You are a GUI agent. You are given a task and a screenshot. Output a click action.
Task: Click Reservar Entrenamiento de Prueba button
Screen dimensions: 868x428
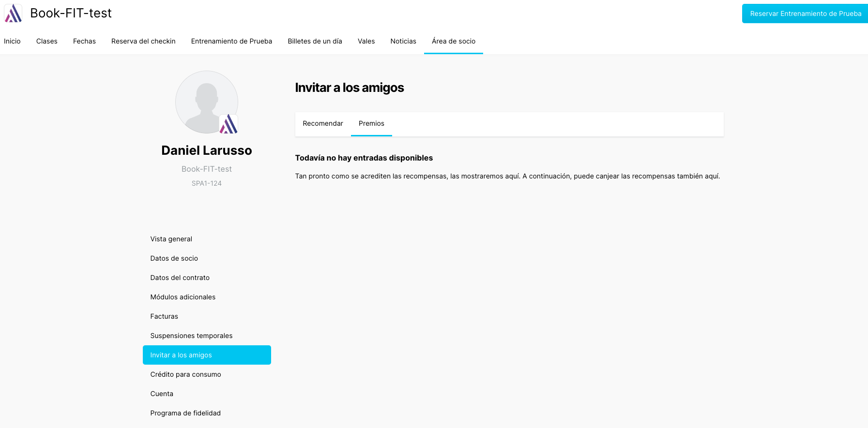coord(805,14)
